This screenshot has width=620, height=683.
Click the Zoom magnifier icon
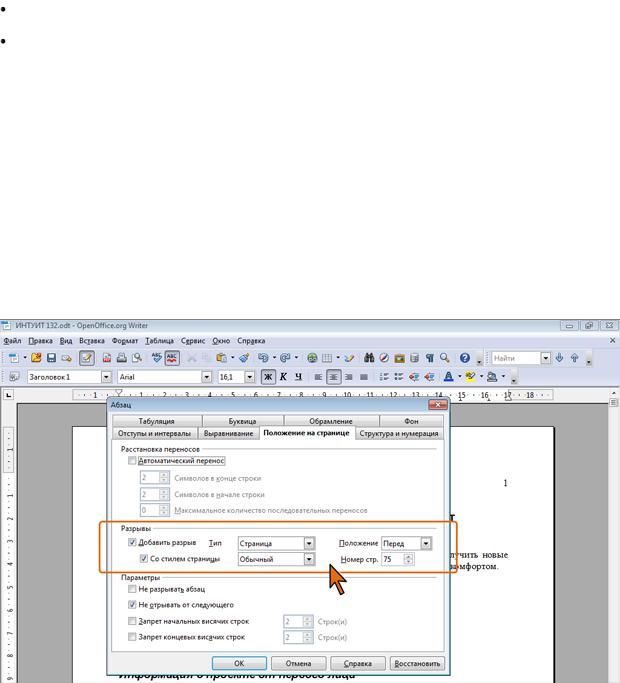tap(445, 358)
